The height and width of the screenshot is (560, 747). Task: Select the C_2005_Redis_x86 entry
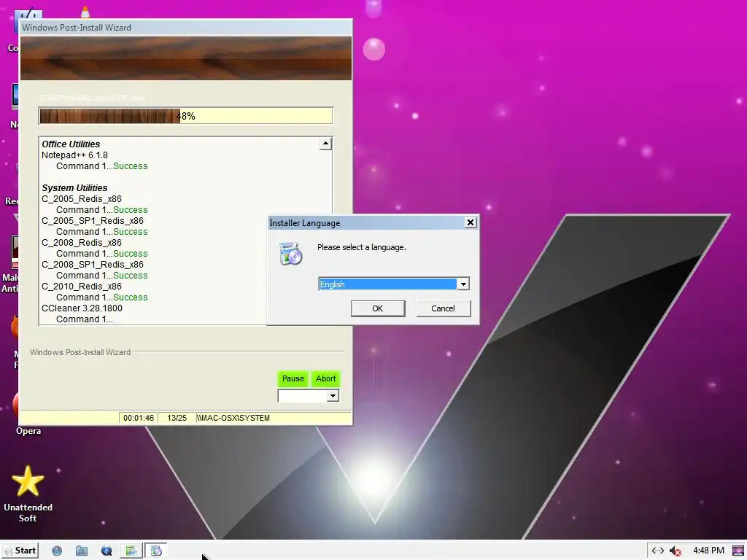pyautogui.click(x=82, y=198)
